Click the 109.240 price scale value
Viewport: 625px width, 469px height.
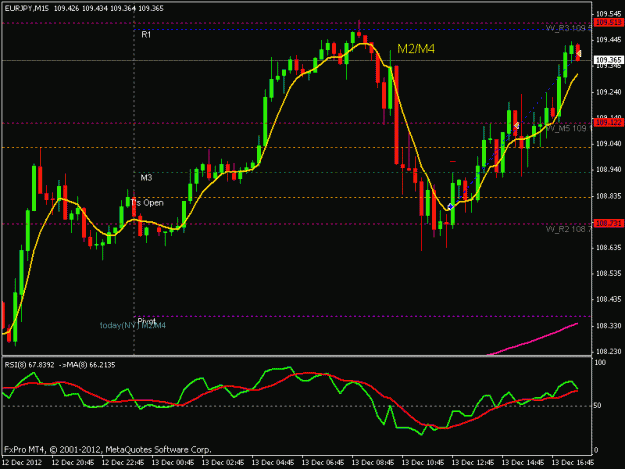(x=608, y=92)
